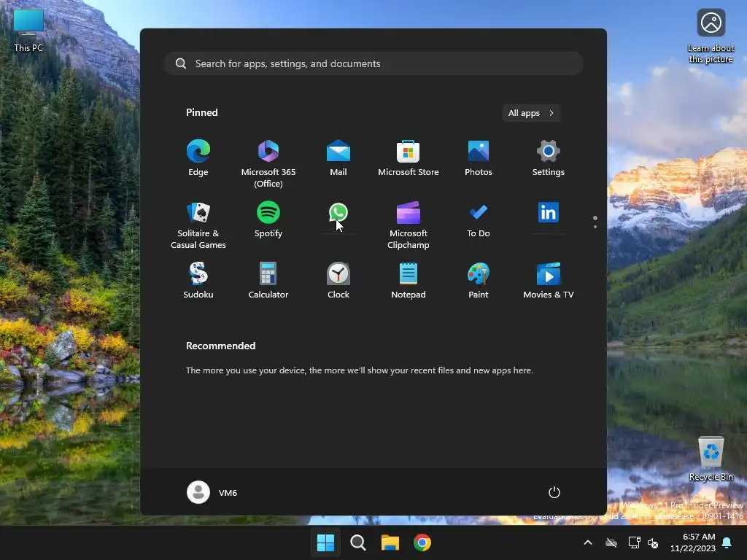Screen dimensions: 747x560
Task: Open Spotify
Action: click(268, 219)
